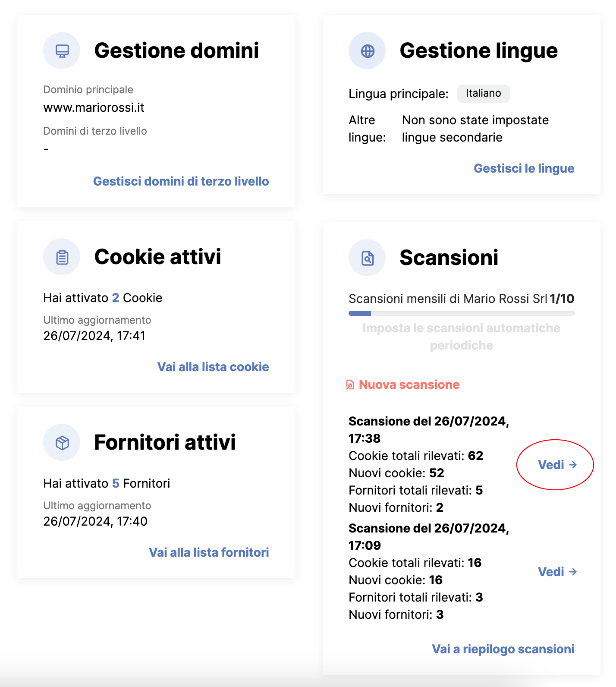616x687 pixels.
Task: Select the www.mariorossi.it domain text
Action: click(x=94, y=107)
